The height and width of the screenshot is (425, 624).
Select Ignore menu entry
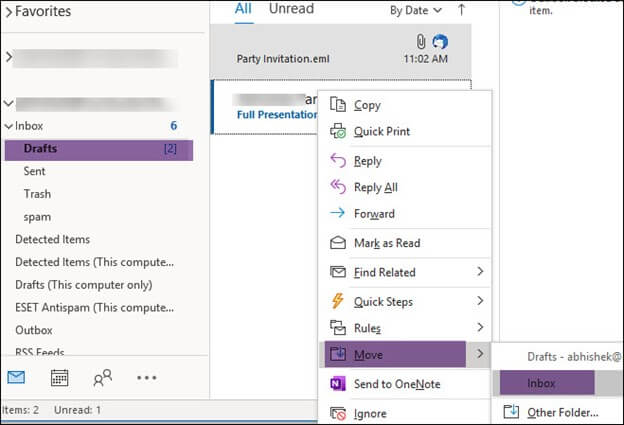click(x=405, y=413)
